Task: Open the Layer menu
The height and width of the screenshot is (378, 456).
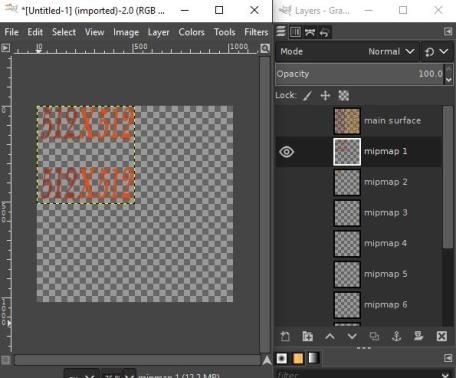Action: (x=158, y=32)
